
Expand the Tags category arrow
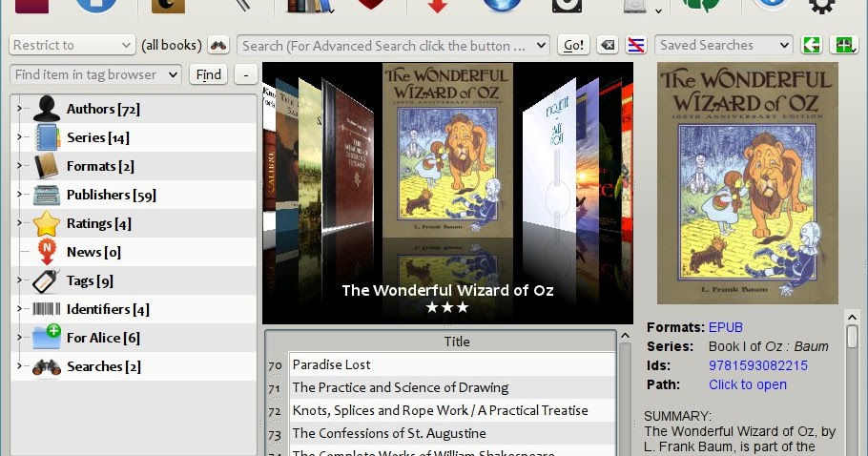(x=19, y=280)
